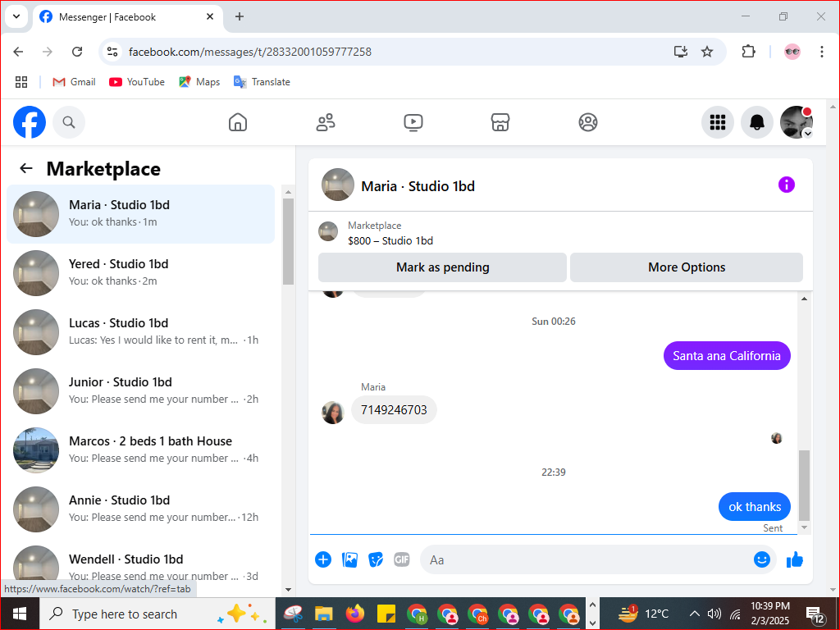Open the Maps bookmark
This screenshot has width=840, height=630.
(199, 82)
